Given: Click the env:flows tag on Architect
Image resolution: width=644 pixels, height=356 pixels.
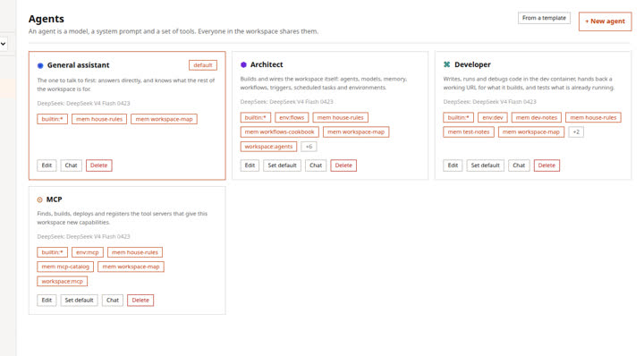Looking at the screenshot, I should click(292, 117).
